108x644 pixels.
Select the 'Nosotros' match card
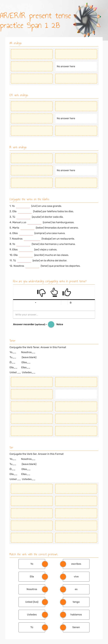coord(32,589)
